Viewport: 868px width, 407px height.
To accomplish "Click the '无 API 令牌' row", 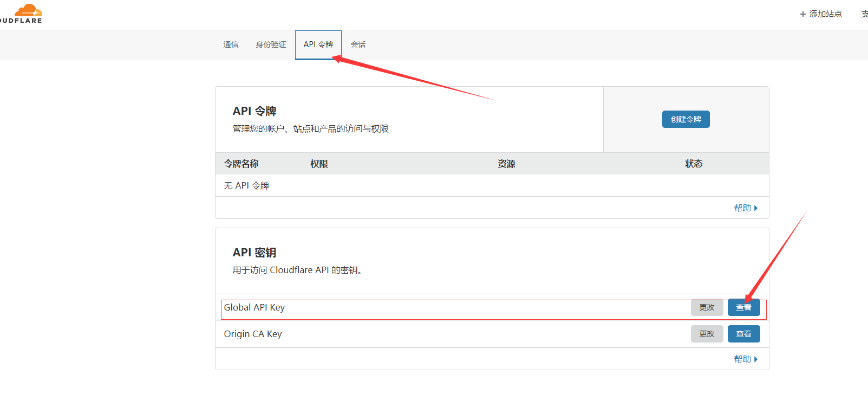I will (492, 185).
